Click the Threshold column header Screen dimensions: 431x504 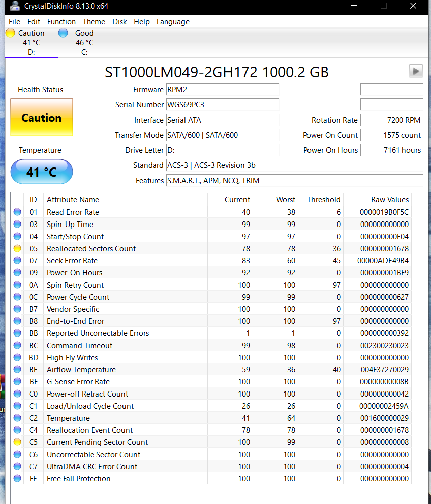[x=321, y=200]
